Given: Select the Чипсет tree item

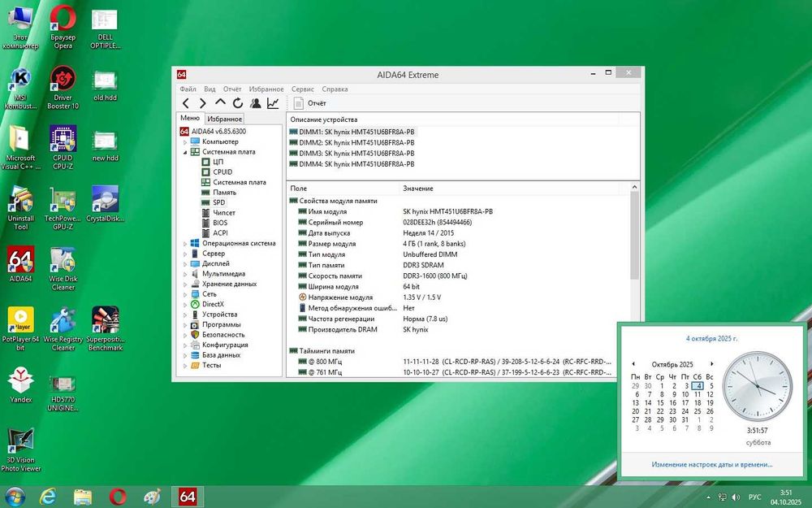Looking at the screenshot, I should tap(224, 213).
